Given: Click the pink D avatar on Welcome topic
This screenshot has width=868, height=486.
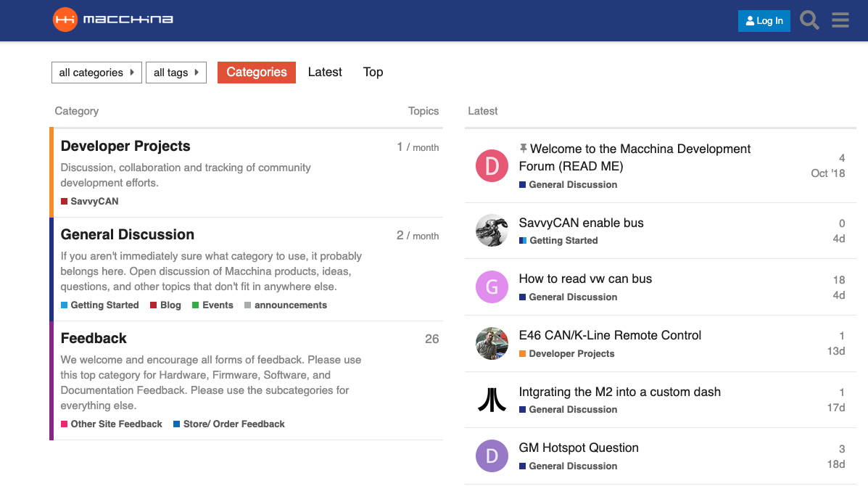Looking at the screenshot, I should [x=492, y=165].
